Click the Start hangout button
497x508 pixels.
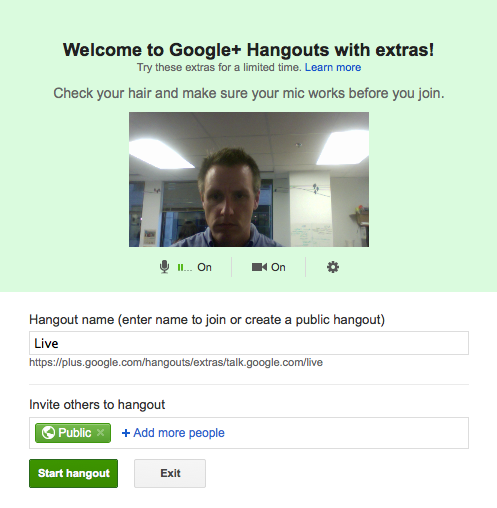[73, 473]
